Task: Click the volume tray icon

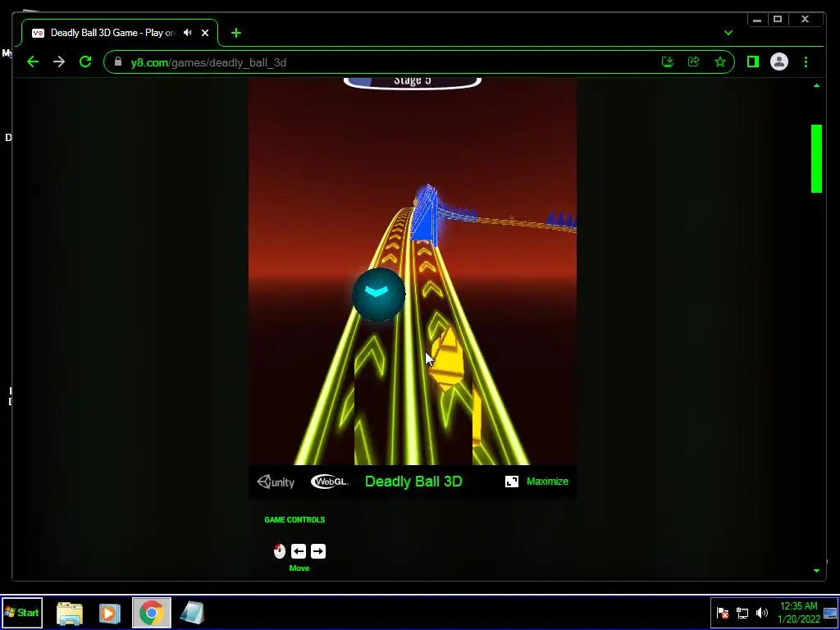Action: tap(762, 613)
